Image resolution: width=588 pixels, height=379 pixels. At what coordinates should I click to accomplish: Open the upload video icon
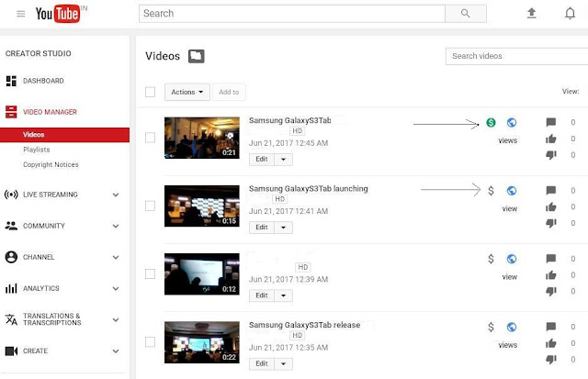coord(531,14)
